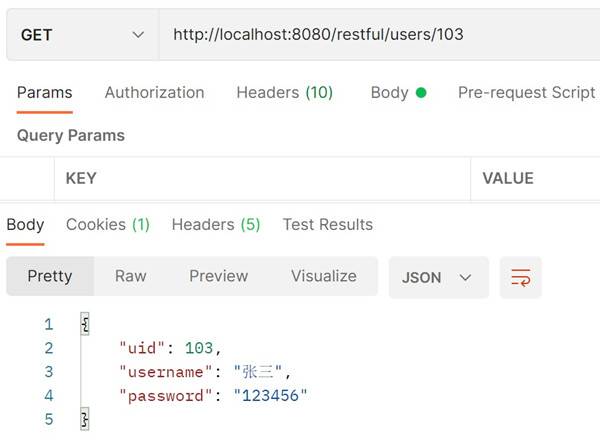Toggle the wrap lines icon

[520, 277]
